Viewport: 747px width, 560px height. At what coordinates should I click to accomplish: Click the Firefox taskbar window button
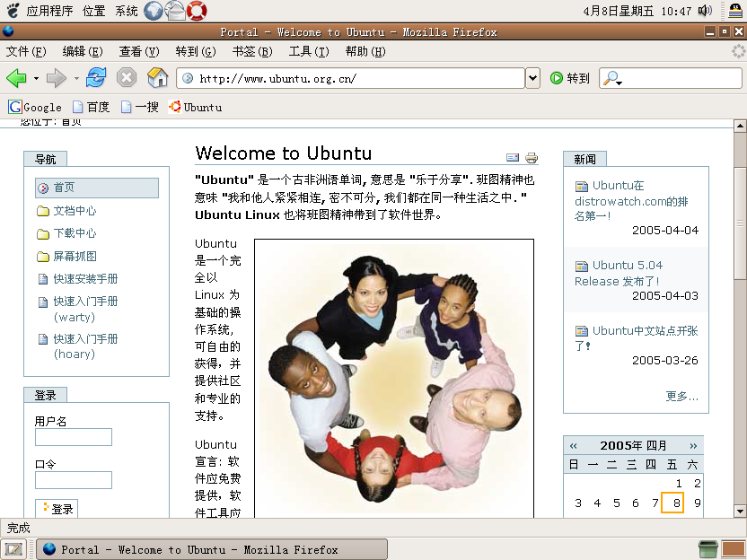pyautogui.click(x=212, y=549)
